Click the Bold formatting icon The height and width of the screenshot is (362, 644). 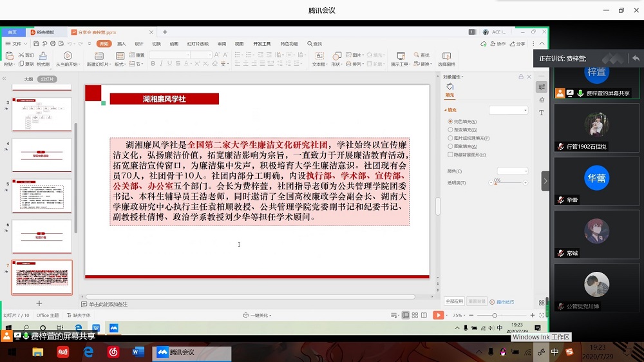pyautogui.click(x=153, y=64)
